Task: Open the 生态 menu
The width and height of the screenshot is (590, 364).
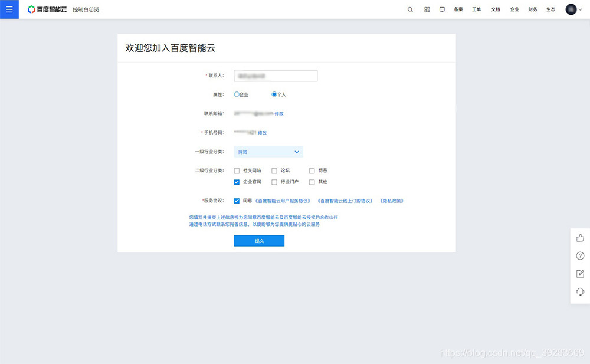Action: [x=551, y=10]
